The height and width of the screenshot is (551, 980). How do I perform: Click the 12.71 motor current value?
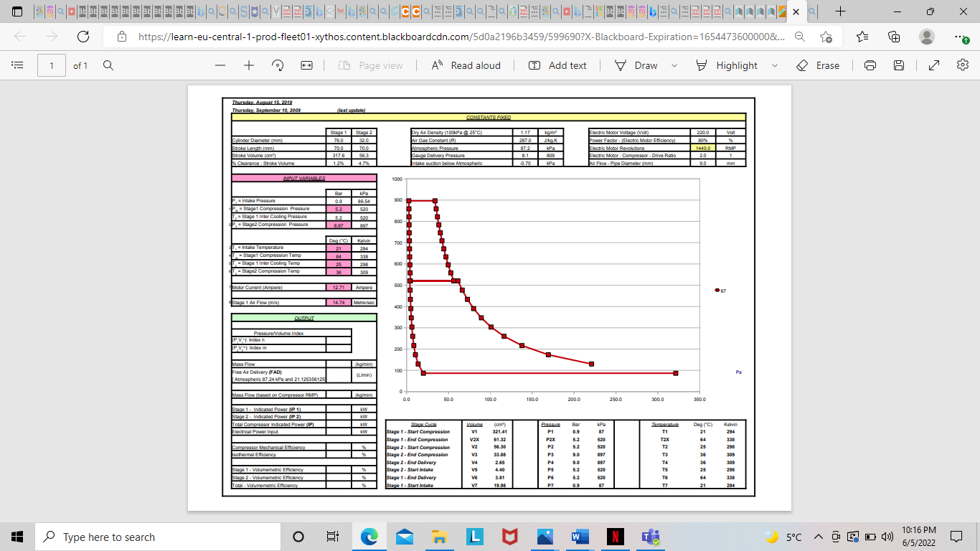[339, 288]
